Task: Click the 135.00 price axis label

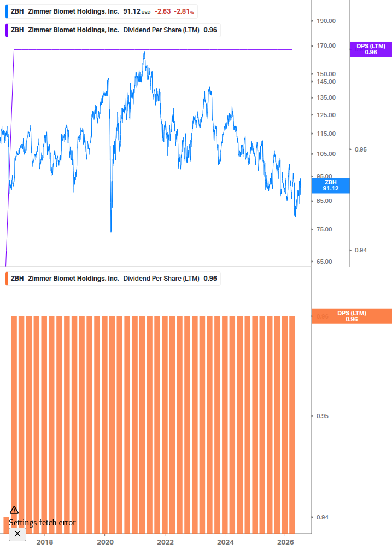Action: (326, 97)
